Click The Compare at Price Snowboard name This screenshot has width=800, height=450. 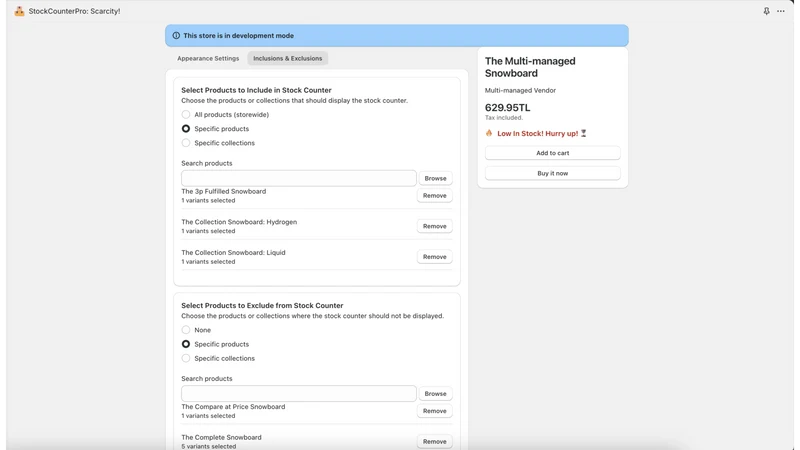[x=233, y=407]
